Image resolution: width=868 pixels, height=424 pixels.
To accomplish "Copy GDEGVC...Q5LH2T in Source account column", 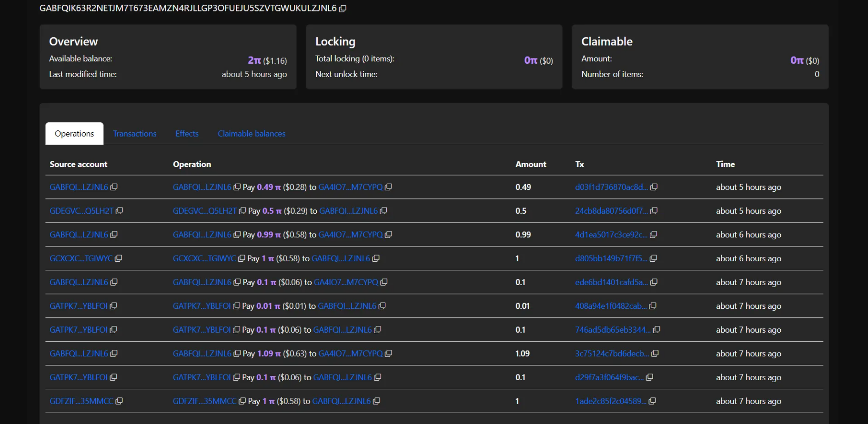I will 119,211.
